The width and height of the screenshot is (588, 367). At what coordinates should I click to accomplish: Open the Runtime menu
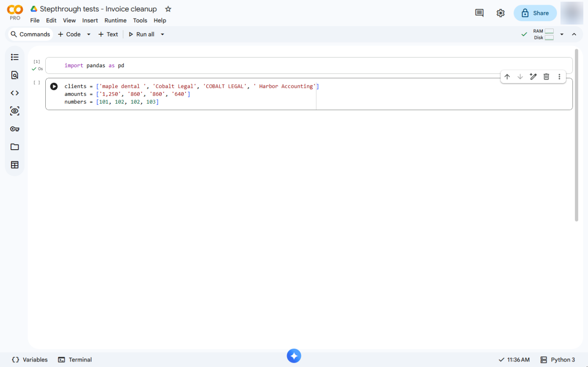pyautogui.click(x=116, y=20)
